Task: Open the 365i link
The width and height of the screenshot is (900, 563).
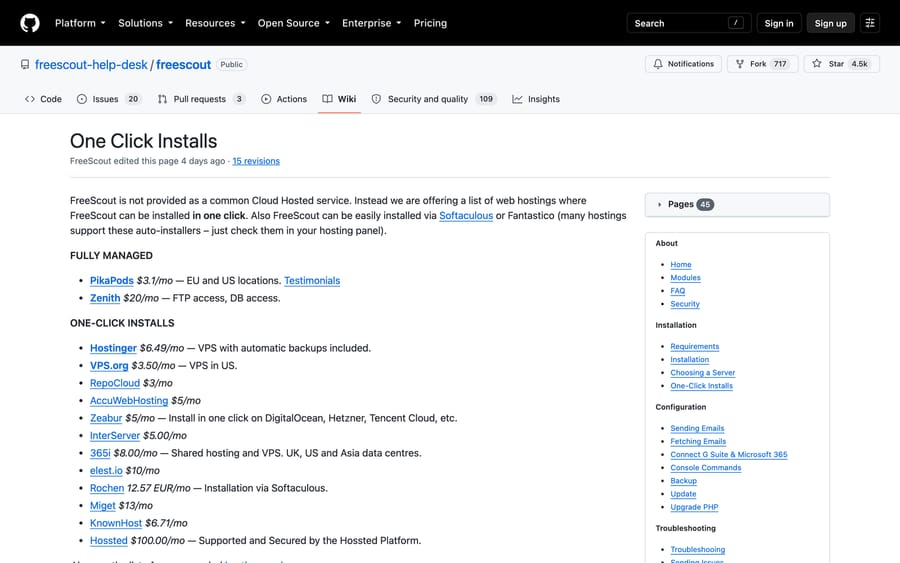Action: coord(100,453)
